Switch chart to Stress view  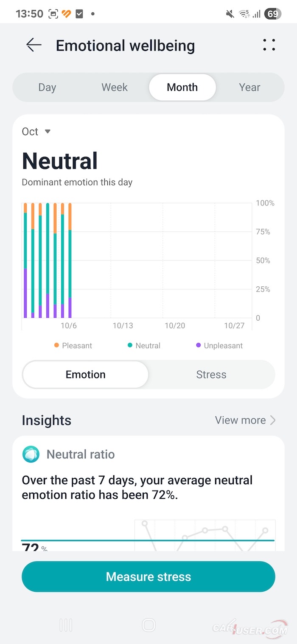tap(211, 375)
